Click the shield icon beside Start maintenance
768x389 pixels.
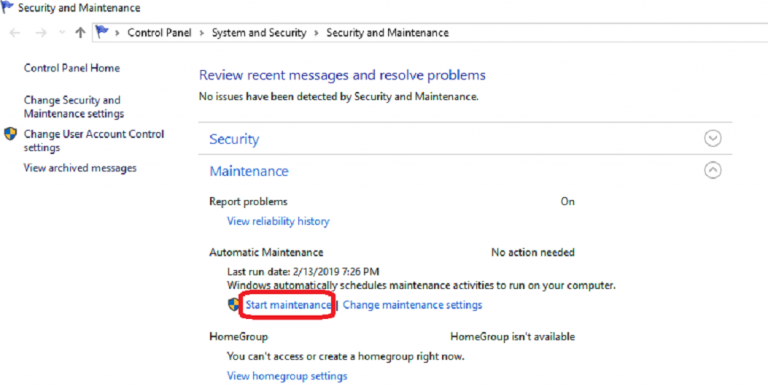pos(234,305)
